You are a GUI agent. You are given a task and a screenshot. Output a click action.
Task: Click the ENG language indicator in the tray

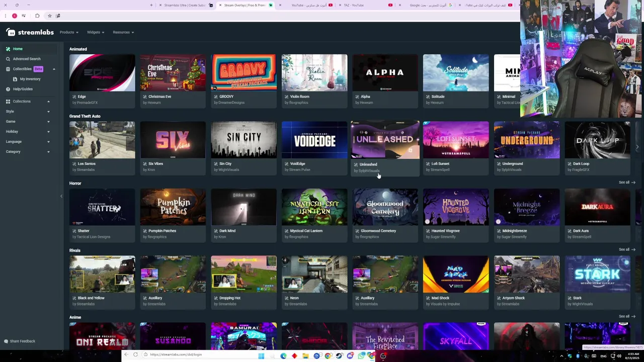pos(603,356)
